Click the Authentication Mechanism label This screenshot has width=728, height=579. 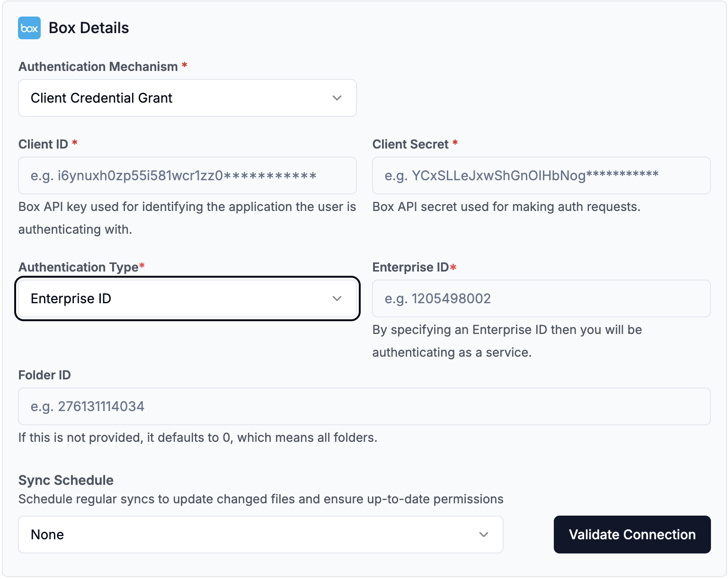point(98,67)
